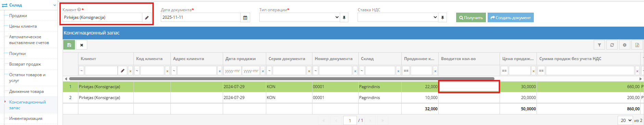
Task: Click the Склад module icon in sidebar
Action: click(x=5, y=5)
